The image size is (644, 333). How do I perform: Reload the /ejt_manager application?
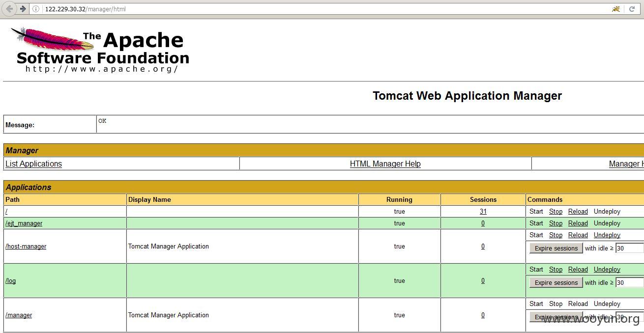click(578, 223)
